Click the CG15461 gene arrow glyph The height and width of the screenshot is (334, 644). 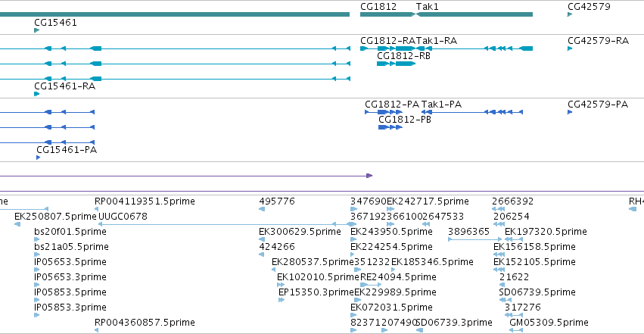click(36, 30)
